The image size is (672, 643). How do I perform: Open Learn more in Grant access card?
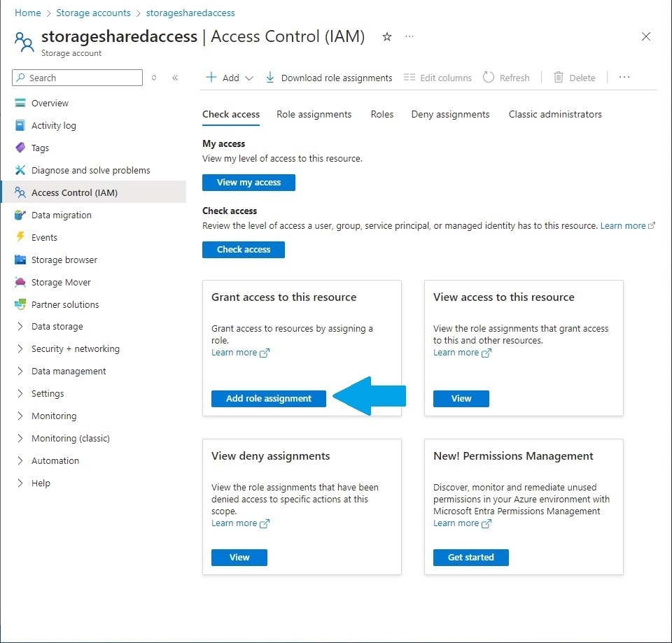tap(240, 353)
